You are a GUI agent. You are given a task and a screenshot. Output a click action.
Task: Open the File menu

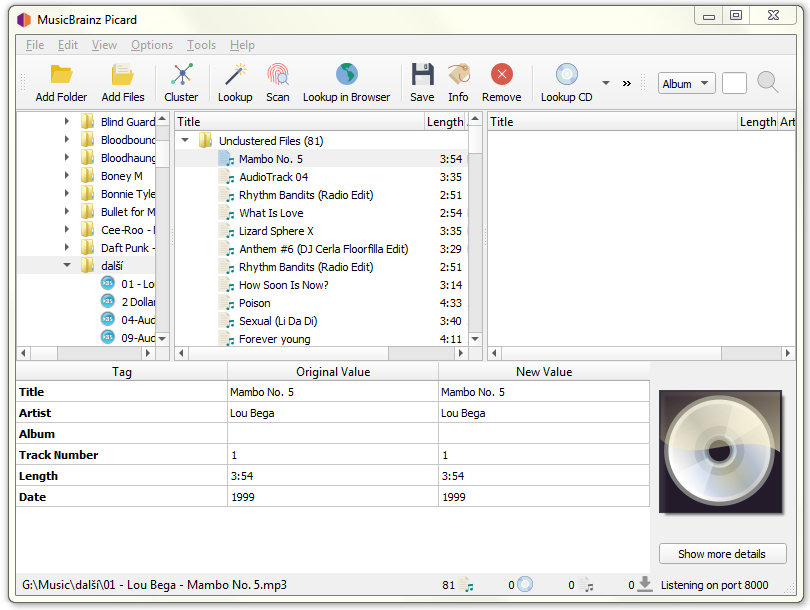coord(35,45)
